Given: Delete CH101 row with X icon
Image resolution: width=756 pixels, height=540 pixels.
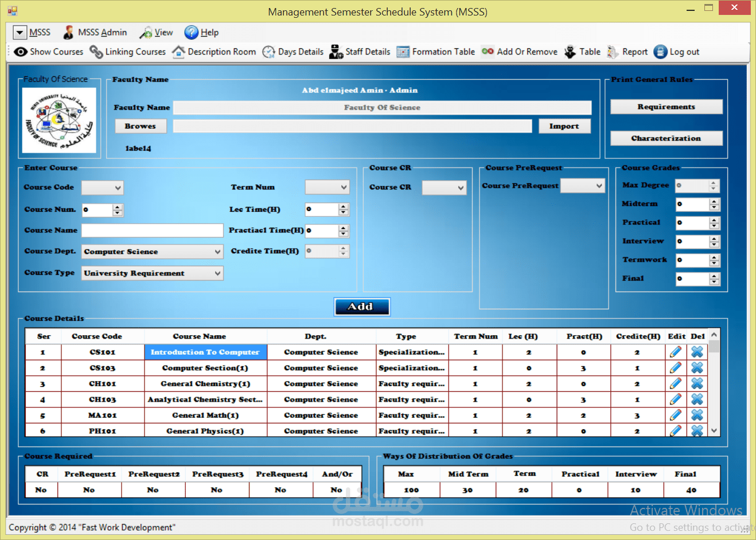Looking at the screenshot, I should point(697,383).
